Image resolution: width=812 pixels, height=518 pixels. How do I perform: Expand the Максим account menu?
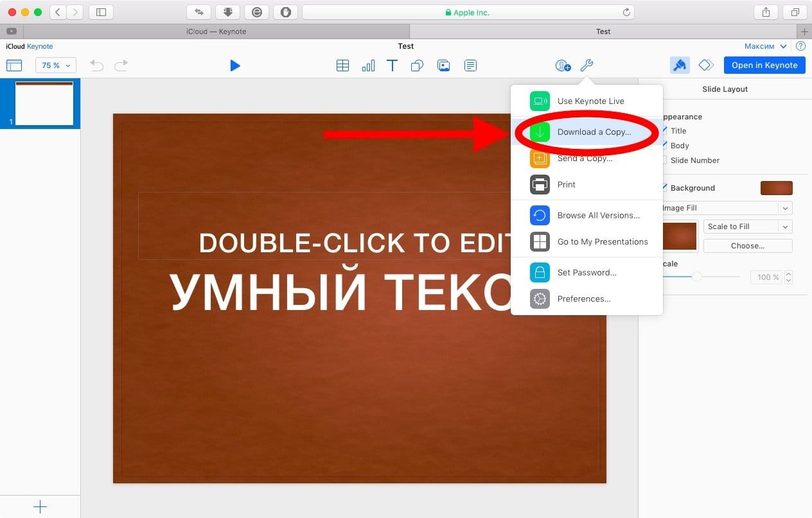pyautogui.click(x=765, y=46)
